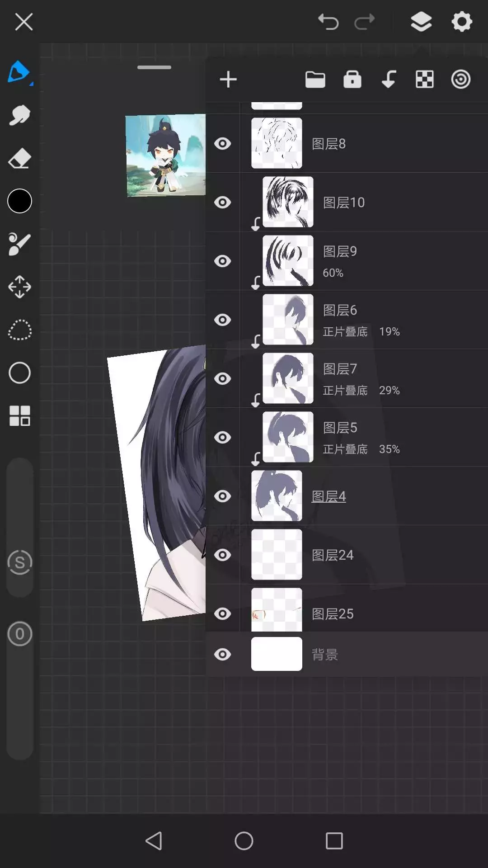Select the 背景 layer label
488x868 pixels.
coord(325,654)
